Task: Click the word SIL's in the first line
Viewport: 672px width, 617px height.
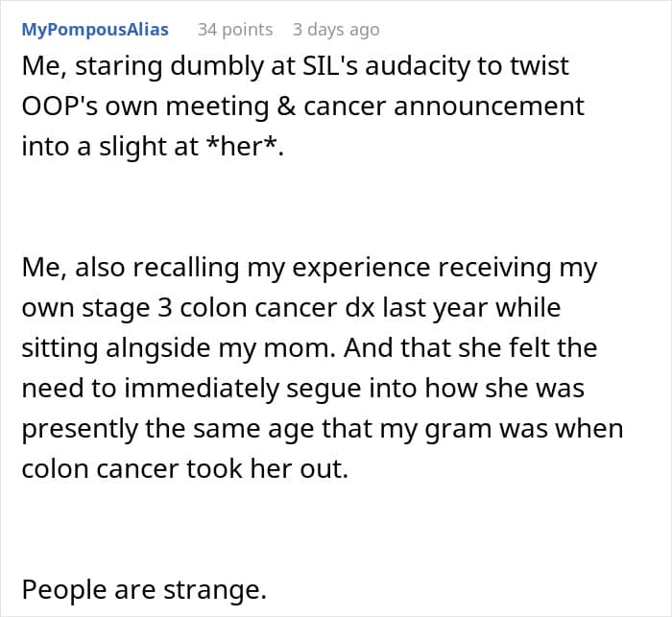Action: tap(330, 66)
